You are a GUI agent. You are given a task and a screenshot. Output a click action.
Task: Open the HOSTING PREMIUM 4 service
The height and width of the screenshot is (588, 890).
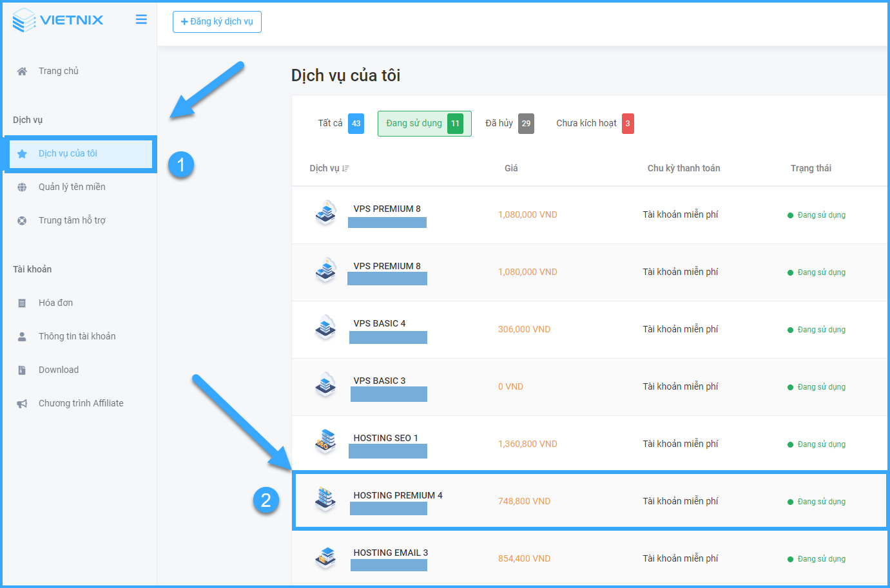[x=398, y=495]
